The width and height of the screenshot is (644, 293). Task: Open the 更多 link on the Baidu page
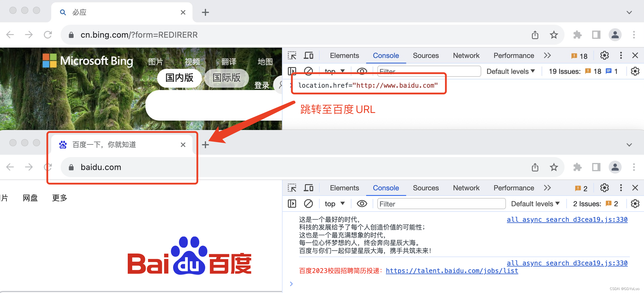pyautogui.click(x=60, y=198)
